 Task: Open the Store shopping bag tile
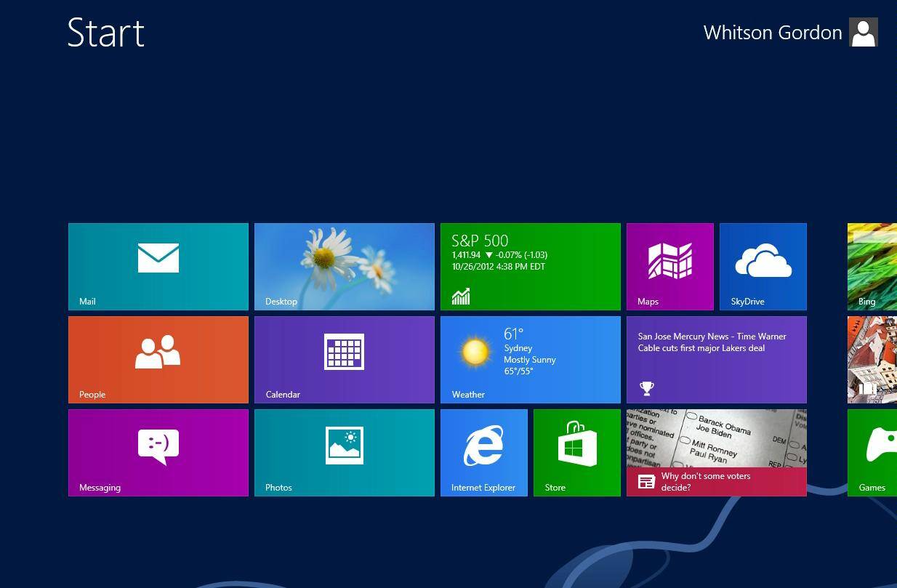click(x=576, y=452)
